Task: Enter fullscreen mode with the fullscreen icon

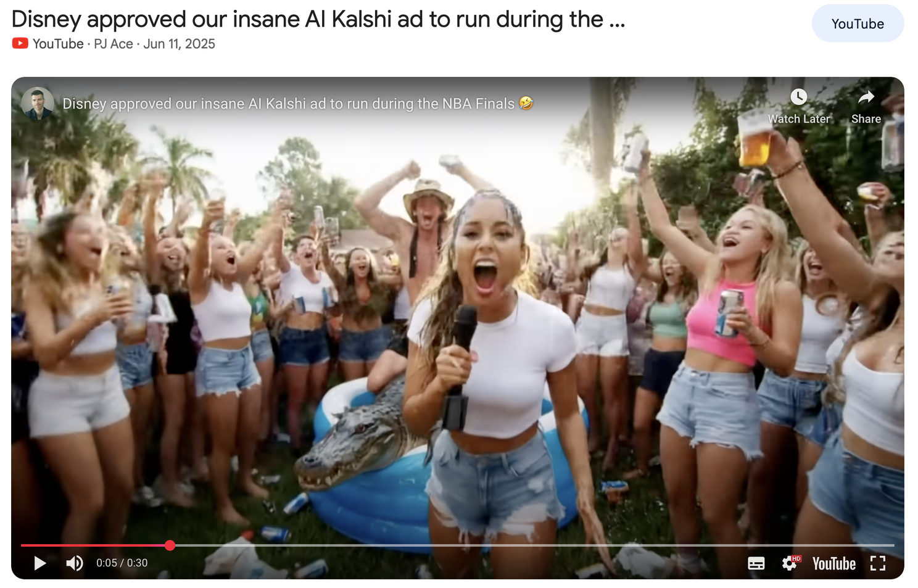Action: [878, 563]
